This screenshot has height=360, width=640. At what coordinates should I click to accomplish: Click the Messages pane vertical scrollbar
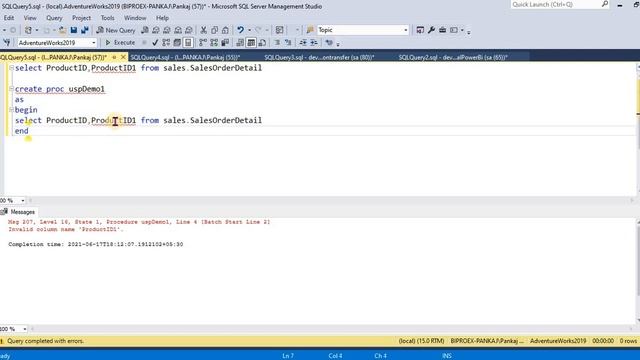tap(638, 271)
